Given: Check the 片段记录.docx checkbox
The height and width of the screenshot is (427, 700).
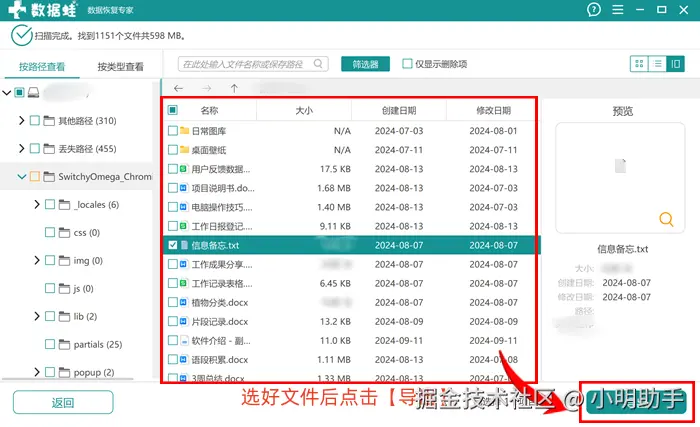Looking at the screenshot, I should coord(173,322).
